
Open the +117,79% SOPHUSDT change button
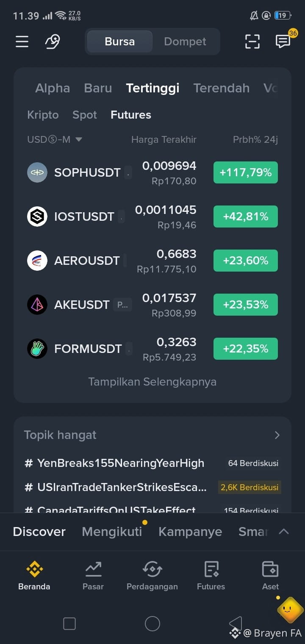246,172
